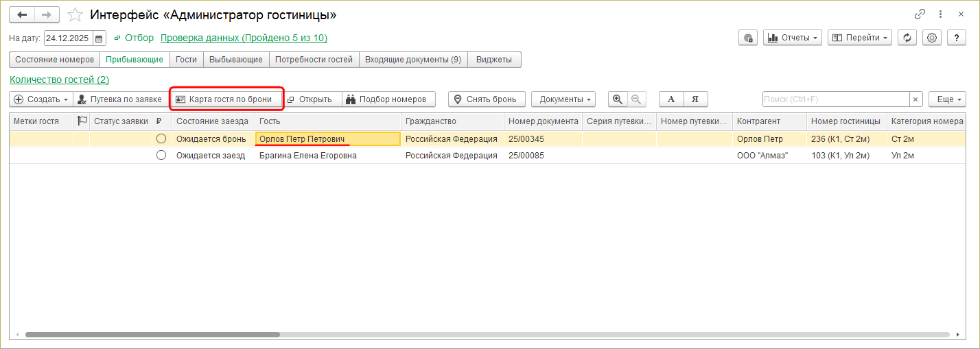Expand the Создать dropdown
The height and width of the screenshot is (349, 980).
[x=41, y=99]
